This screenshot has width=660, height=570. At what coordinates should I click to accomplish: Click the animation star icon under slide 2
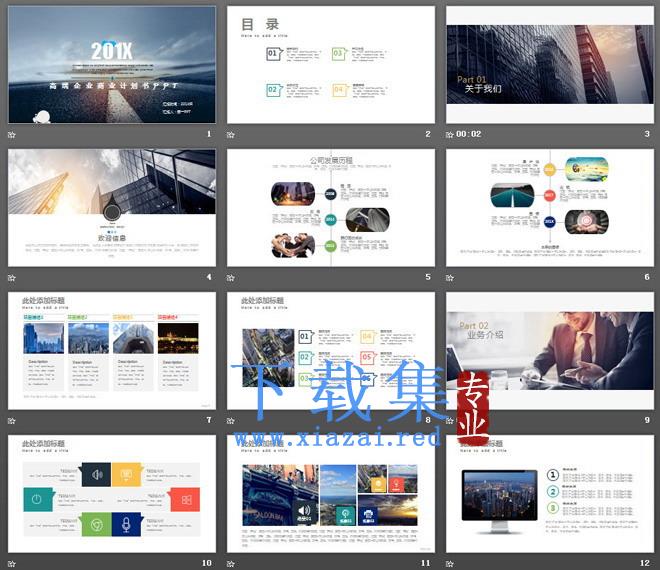coord(231,135)
